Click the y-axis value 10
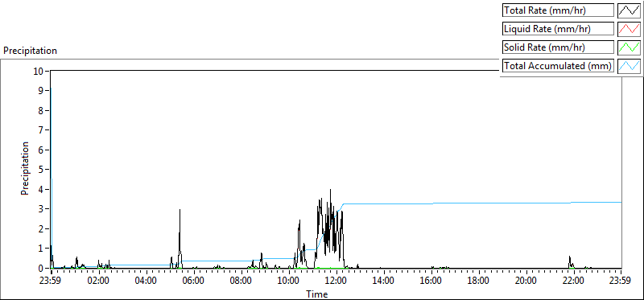The image size is (644, 300). click(x=38, y=71)
